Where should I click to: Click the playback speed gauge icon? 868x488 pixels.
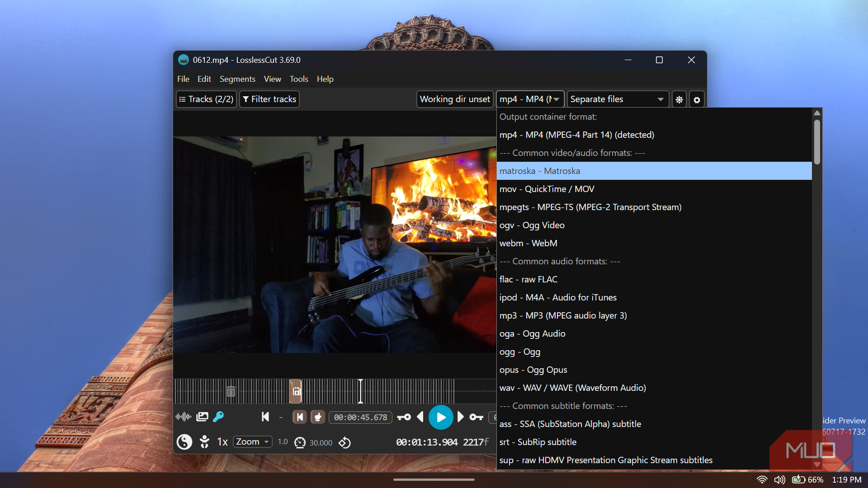(x=300, y=442)
